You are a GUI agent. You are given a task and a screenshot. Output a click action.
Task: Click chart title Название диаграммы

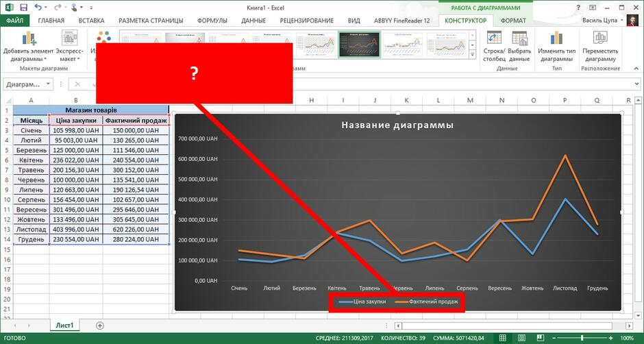pos(397,125)
